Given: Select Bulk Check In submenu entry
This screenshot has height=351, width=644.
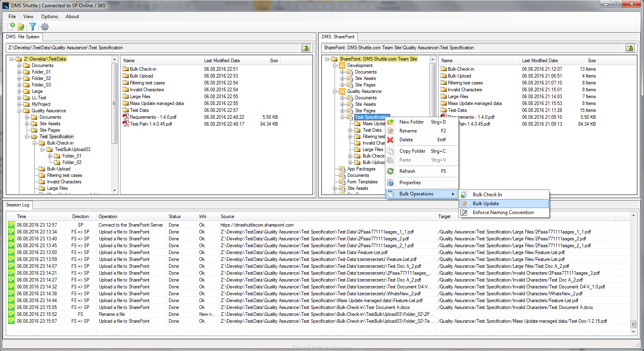Looking at the screenshot, I should (504, 195).
